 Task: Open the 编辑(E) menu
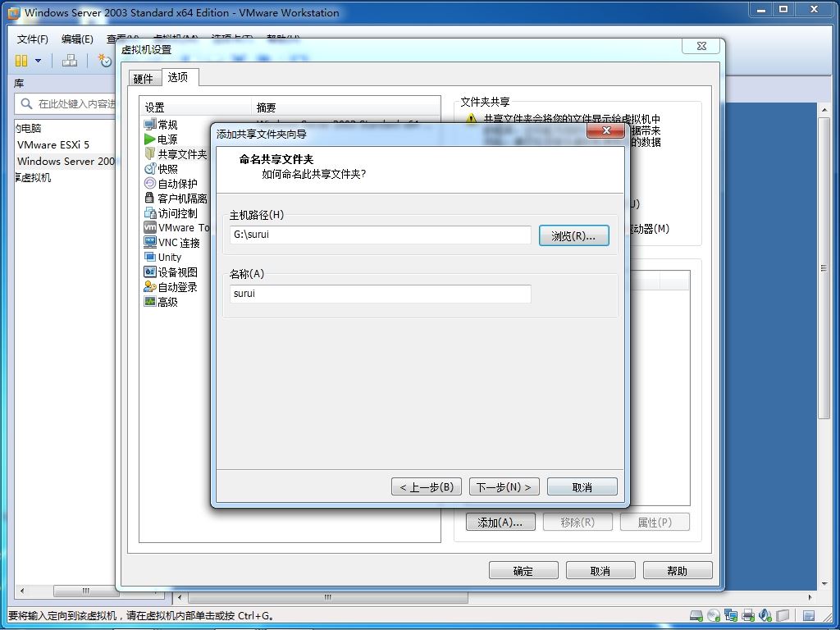(x=77, y=39)
